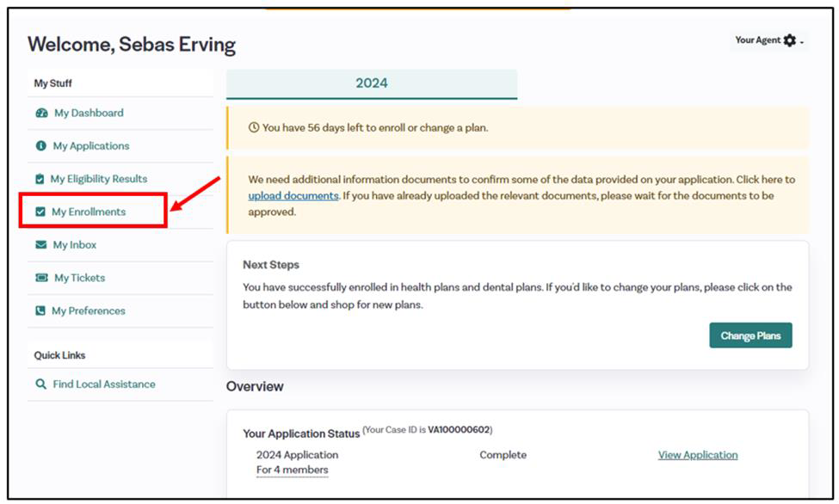
Task: Click the My Enrollments checkmark icon
Action: [40, 212]
